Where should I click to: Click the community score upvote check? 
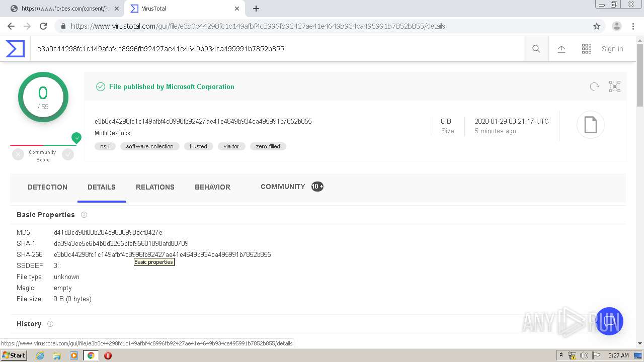click(68, 155)
